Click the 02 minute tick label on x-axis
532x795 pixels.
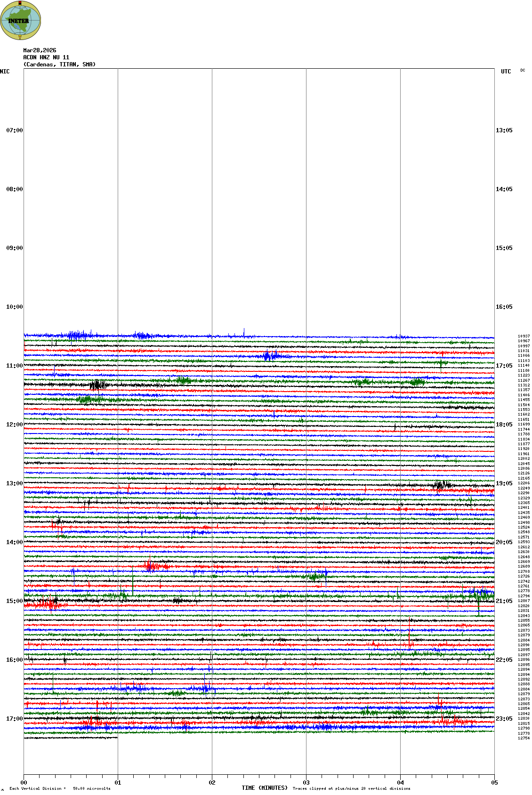(x=212, y=783)
